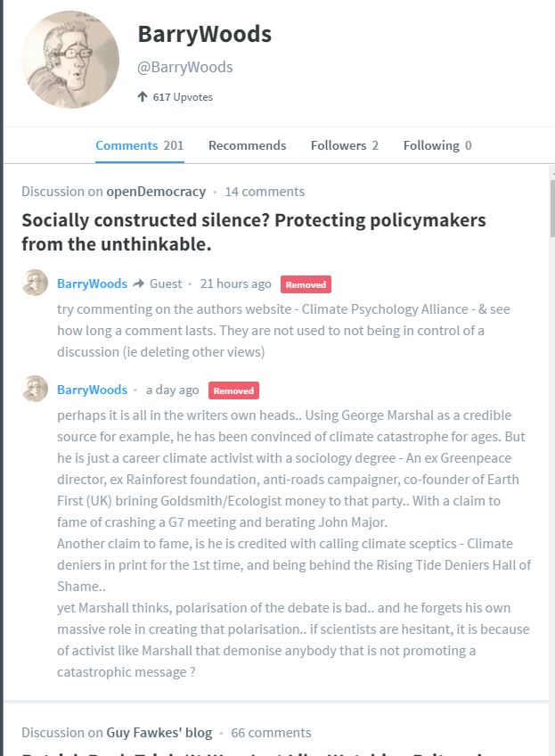Open the Guy Fawkes' blog discussion link
This screenshot has width=555, height=756.
pyautogui.click(x=159, y=733)
